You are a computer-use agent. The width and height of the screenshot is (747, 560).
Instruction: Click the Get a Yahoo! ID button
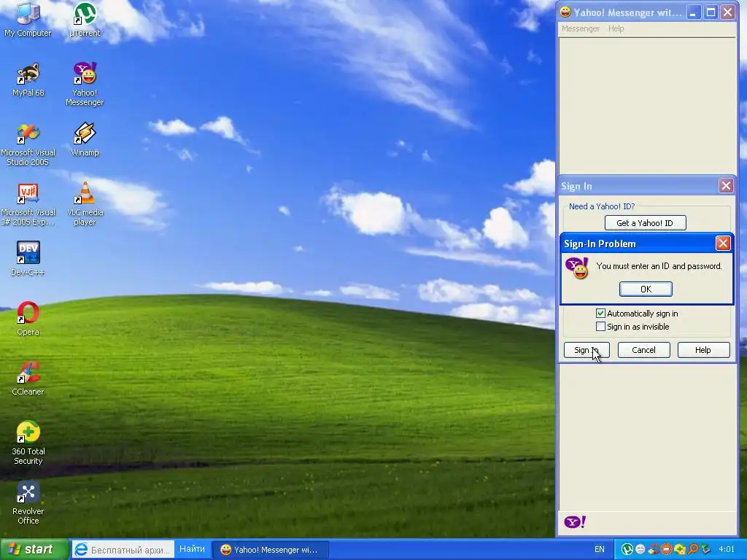(645, 223)
